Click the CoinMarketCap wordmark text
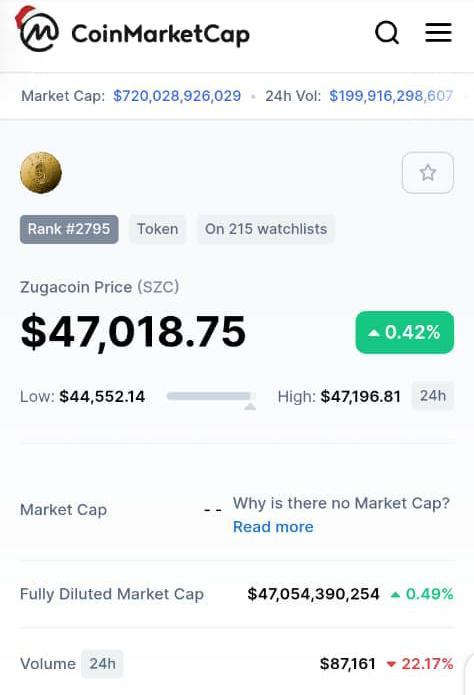Image resolution: width=474 pixels, height=695 pixels. tap(161, 34)
